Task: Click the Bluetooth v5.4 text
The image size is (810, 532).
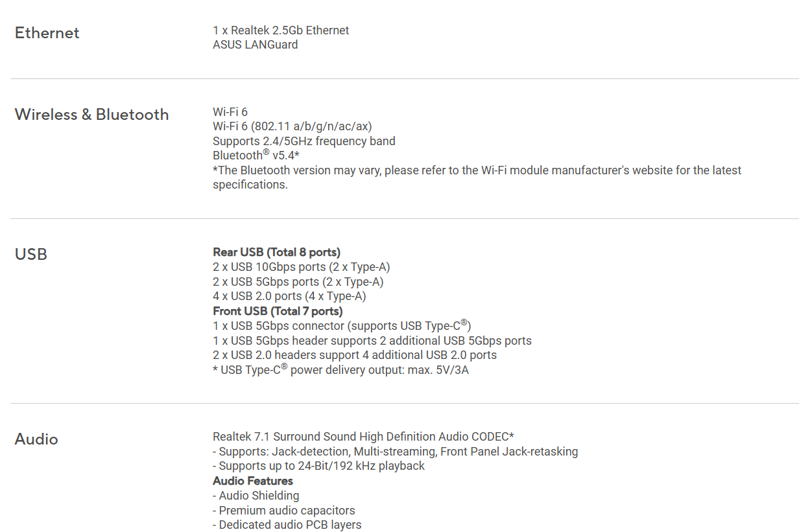Action: (256, 156)
